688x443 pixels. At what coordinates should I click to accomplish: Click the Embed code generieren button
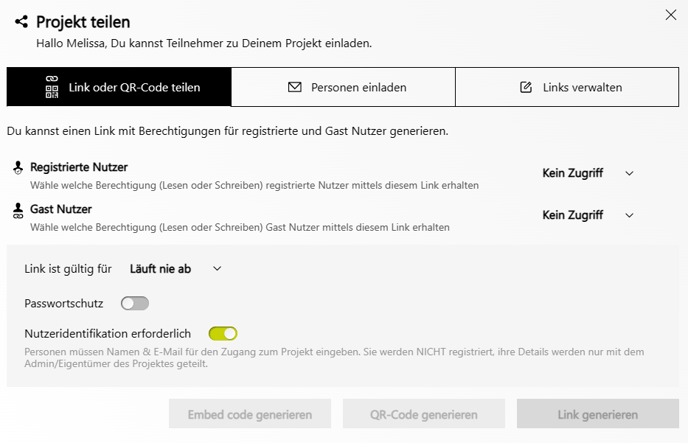point(250,414)
